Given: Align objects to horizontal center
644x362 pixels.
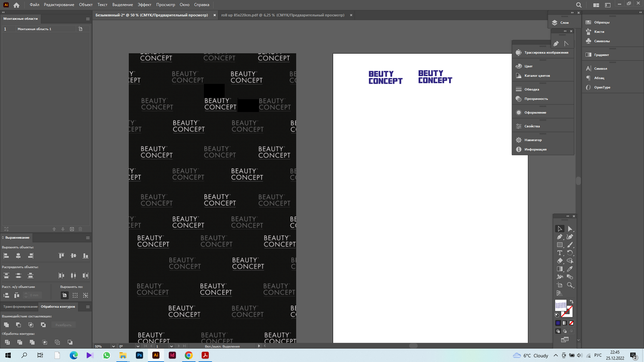Looking at the screenshot, I should pos(18,256).
